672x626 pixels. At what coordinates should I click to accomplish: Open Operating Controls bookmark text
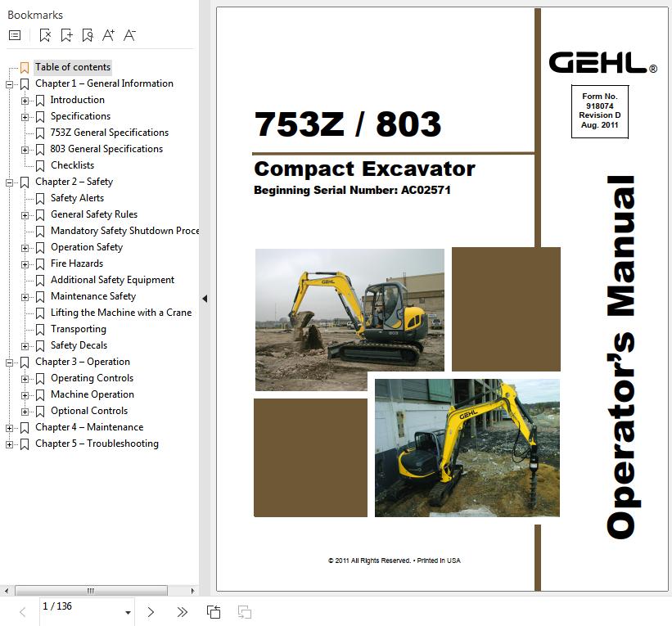(x=92, y=378)
